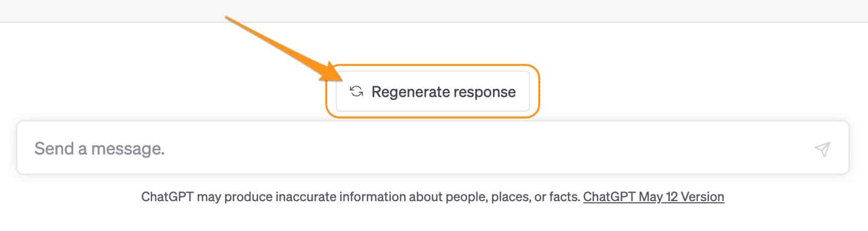Submit the message with the send icon
This screenshot has width=868, height=231.
822,149
